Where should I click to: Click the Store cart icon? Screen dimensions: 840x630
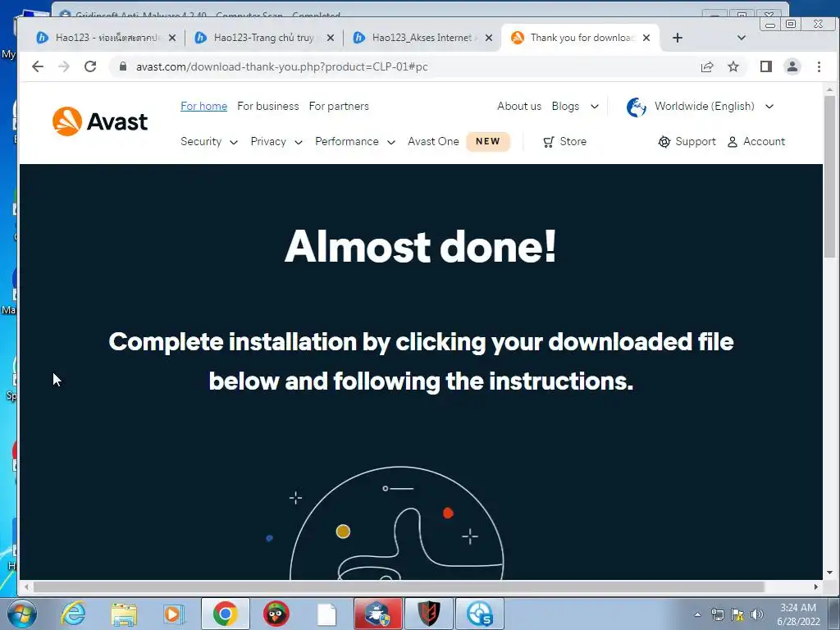point(548,142)
